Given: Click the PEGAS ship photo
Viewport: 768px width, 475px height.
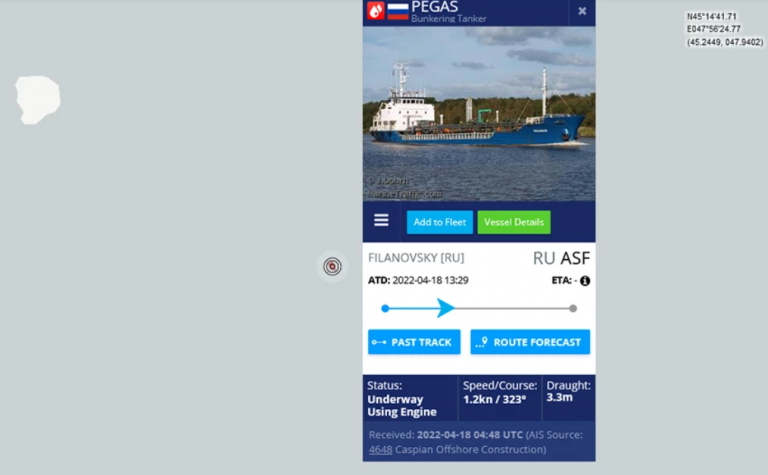Looking at the screenshot, I should (x=479, y=114).
